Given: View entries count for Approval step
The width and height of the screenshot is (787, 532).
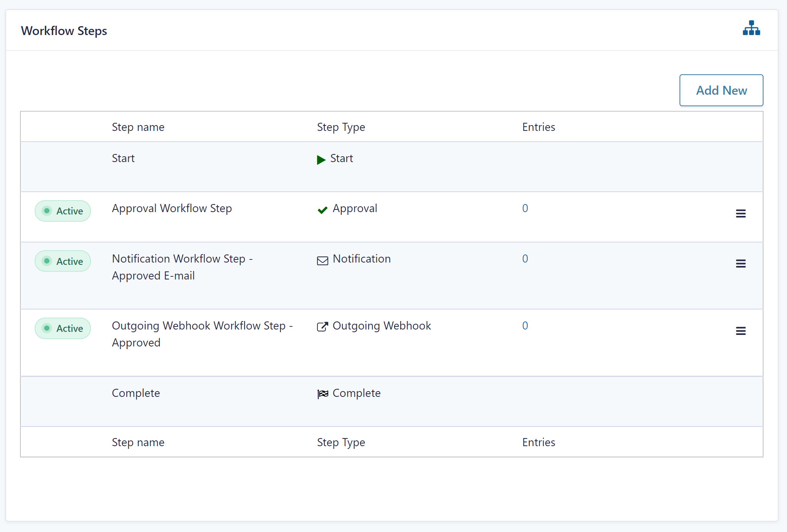Looking at the screenshot, I should point(525,208).
